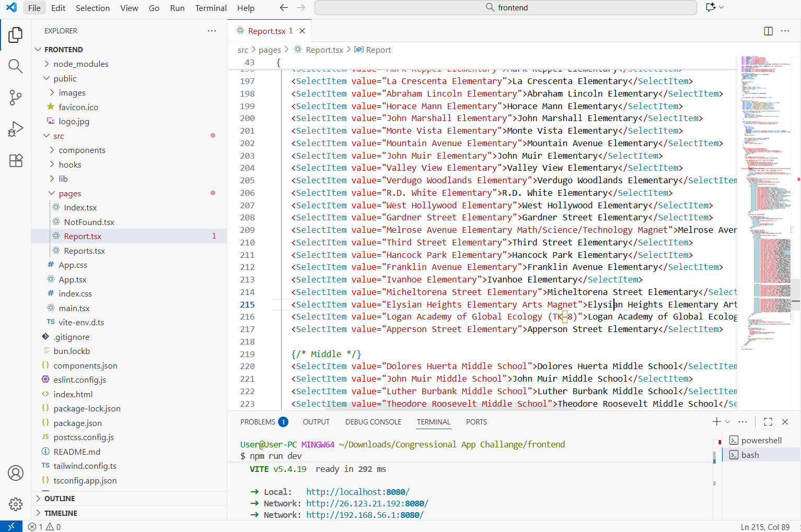Viewport: 801px width, 532px height.
Task: Switch to the PORTS panel tab
Action: (477, 422)
